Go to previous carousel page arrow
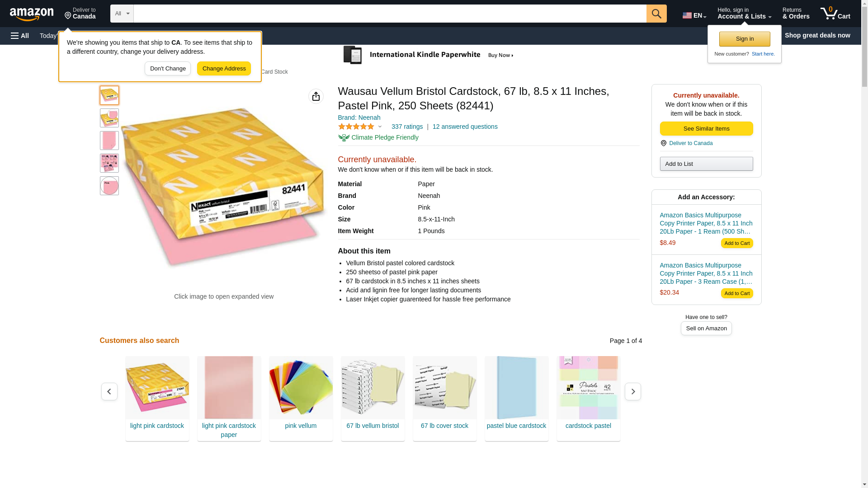The image size is (868, 488). tap(109, 391)
